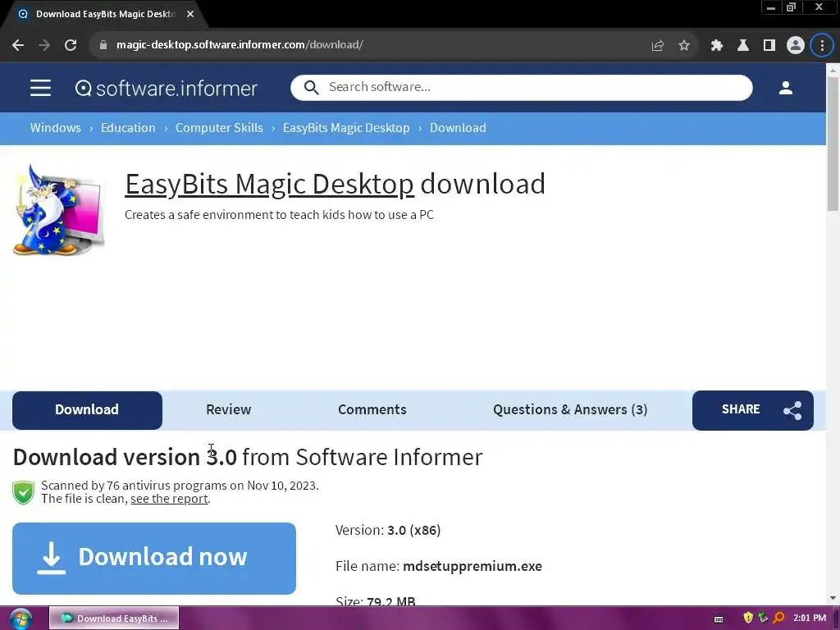Open the Computer Skills breadcrumb
Viewport: 840px width, 630px height.
[219, 128]
